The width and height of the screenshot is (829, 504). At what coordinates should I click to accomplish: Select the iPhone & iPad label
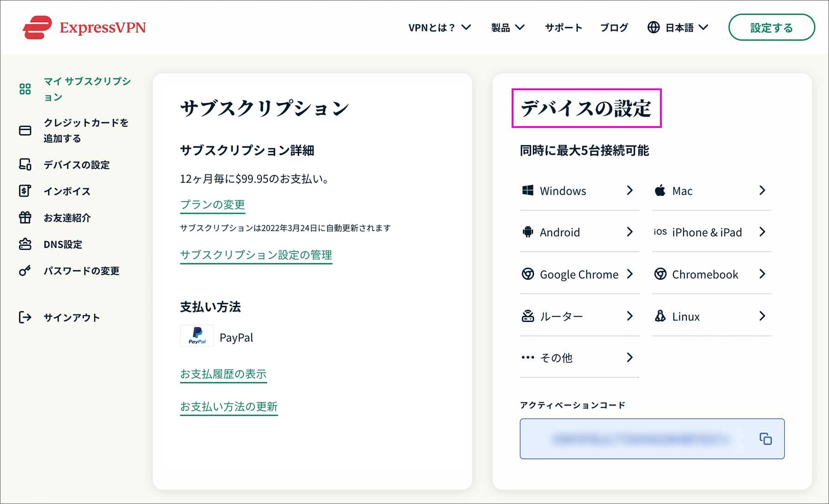tap(707, 232)
